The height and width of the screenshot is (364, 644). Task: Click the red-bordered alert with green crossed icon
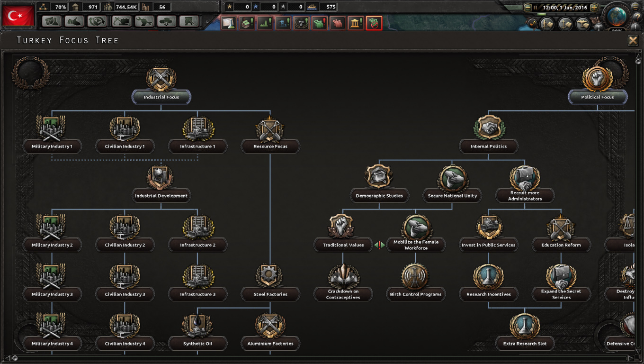[374, 23]
